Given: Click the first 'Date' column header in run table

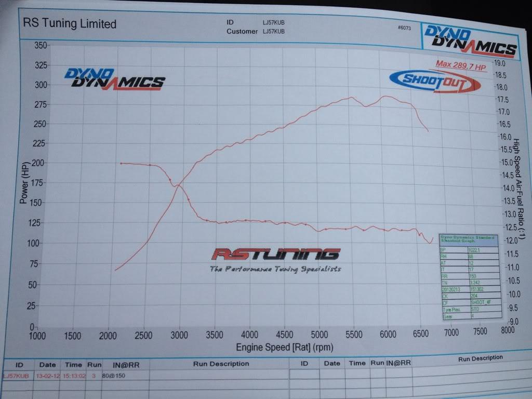Looking at the screenshot, I should 47,365.
